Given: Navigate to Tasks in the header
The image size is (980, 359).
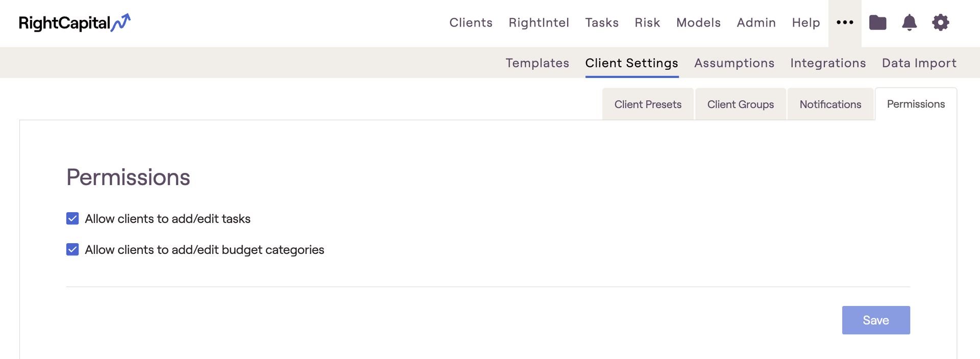Looking at the screenshot, I should (602, 22).
